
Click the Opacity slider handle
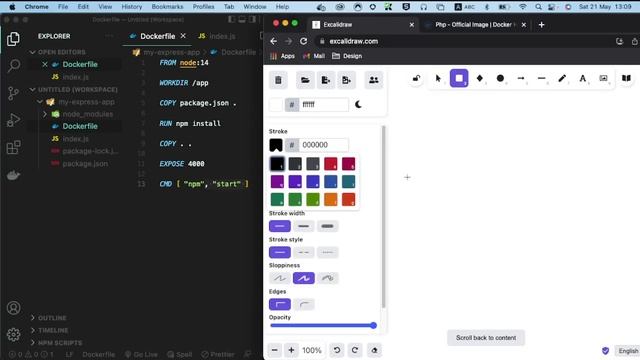pyautogui.click(x=373, y=325)
